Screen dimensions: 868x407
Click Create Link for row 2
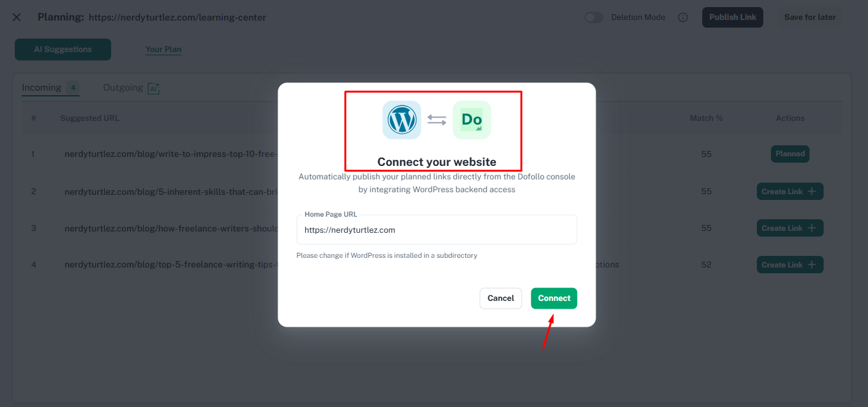click(790, 192)
